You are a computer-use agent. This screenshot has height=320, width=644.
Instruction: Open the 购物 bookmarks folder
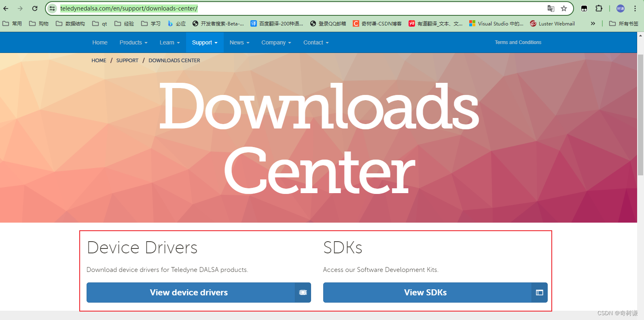point(39,23)
